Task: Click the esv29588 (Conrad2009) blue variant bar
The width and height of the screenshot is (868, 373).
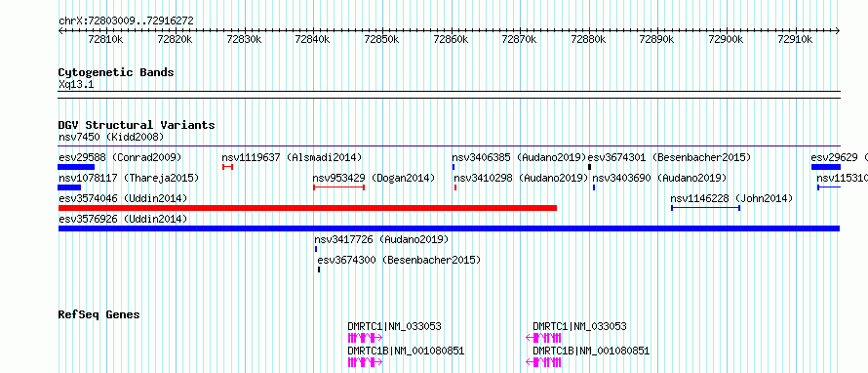Action: (x=76, y=167)
